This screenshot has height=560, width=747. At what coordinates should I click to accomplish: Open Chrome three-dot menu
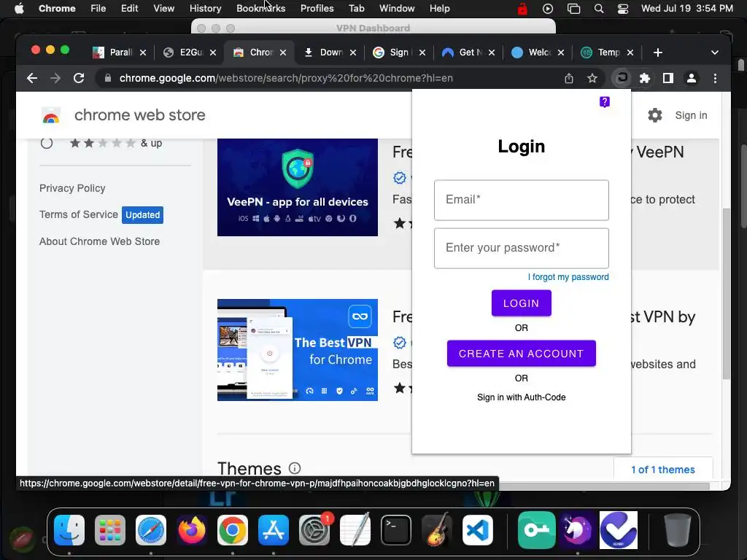[x=715, y=78]
